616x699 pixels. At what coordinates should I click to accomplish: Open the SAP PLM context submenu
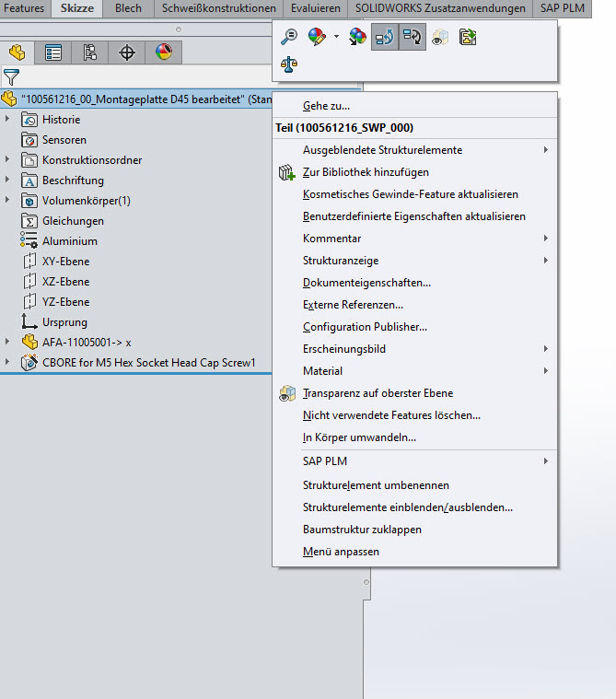[x=414, y=461]
